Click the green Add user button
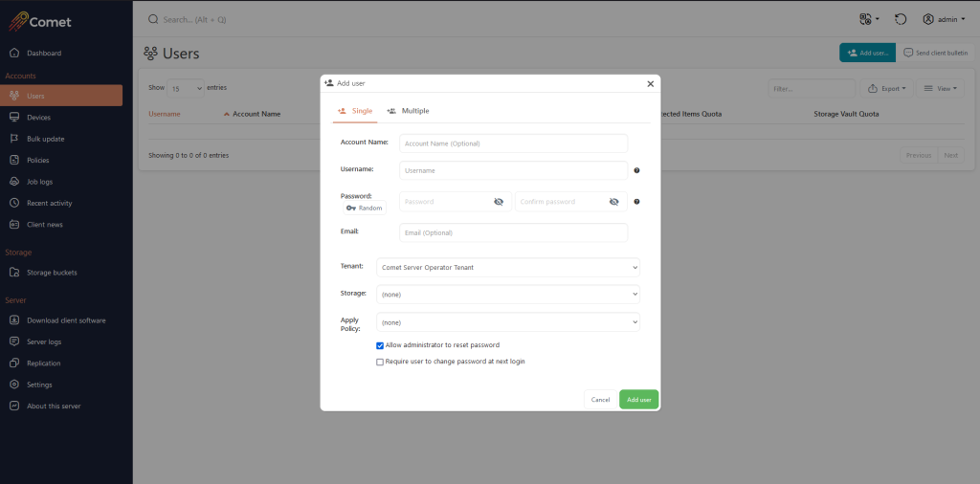 (x=638, y=399)
